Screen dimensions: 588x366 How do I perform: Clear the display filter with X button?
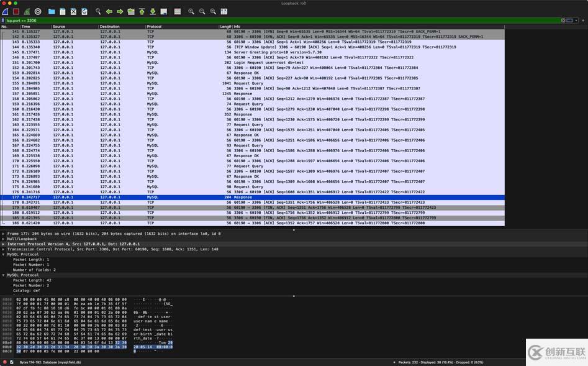point(563,21)
